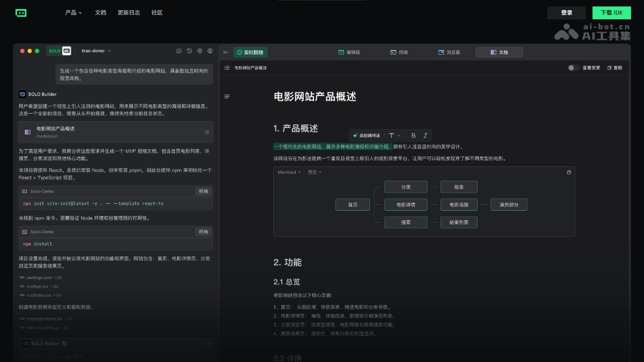Switch to the 浏览器 view
The width and height of the screenshot is (644, 362).
pos(449,52)
